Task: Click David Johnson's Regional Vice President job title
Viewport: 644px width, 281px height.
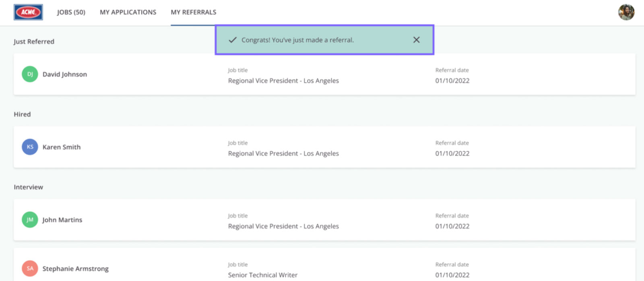Action: click(x=283, y=81)
